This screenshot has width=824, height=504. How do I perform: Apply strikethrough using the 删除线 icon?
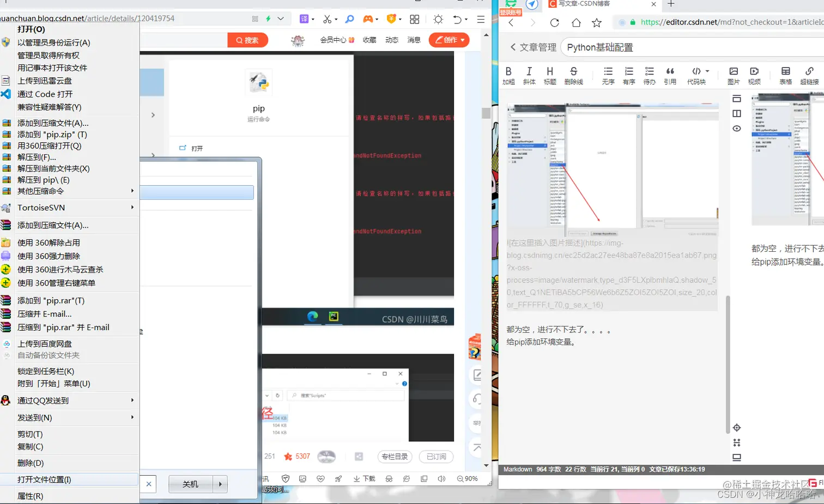[x=574, y=74]
